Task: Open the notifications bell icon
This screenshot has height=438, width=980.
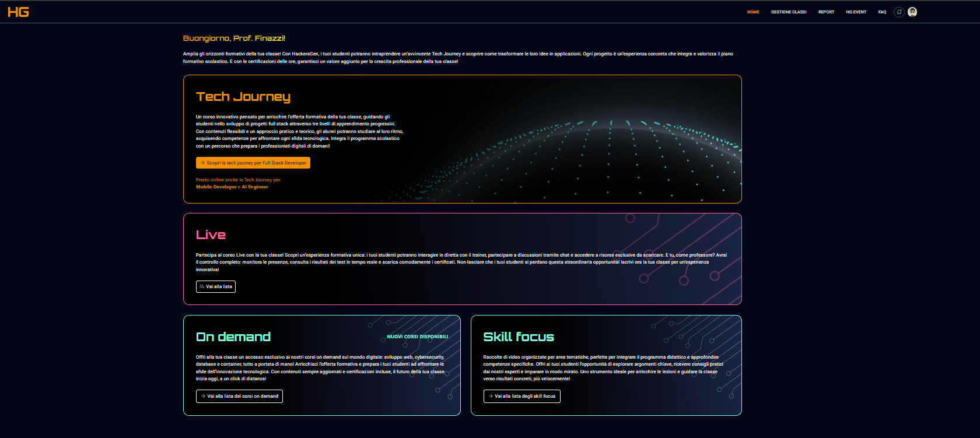Action: 899,12
